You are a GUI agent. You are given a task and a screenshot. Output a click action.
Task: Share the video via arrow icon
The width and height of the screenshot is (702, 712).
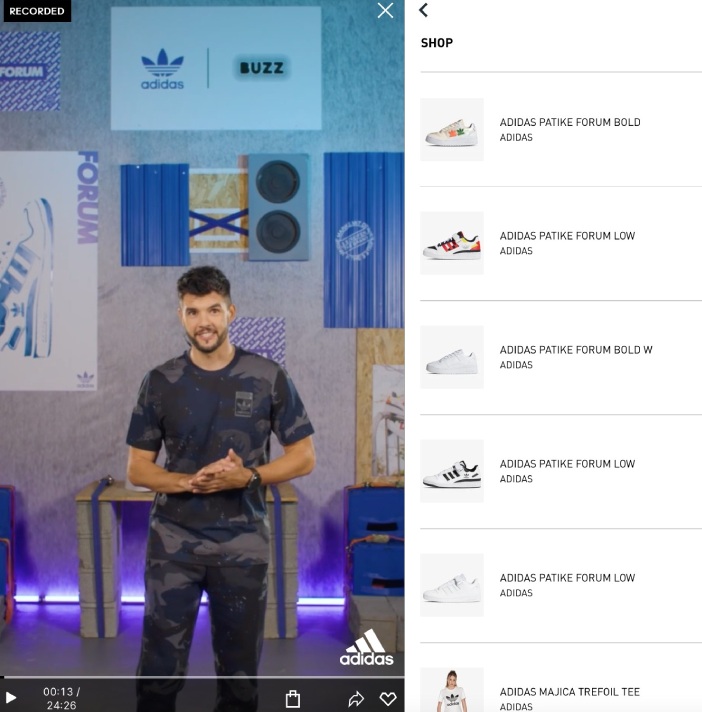[x=356, y=698]
